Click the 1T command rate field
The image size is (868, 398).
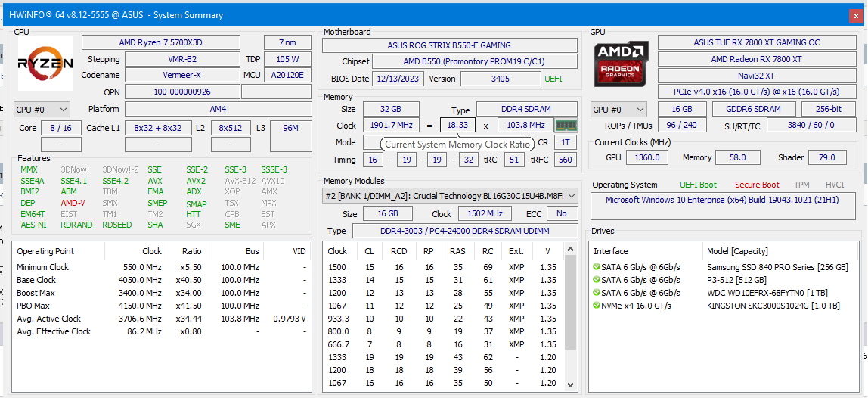[x=566, y=142]
